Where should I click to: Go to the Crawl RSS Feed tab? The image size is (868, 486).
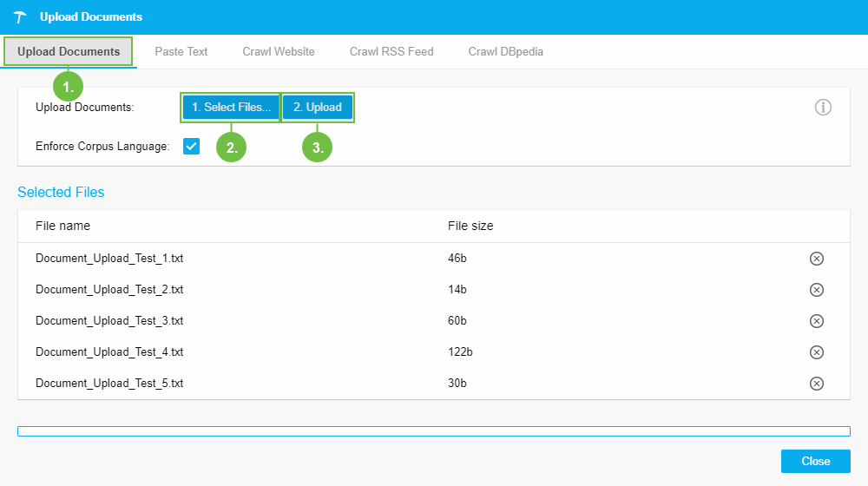pos(391,51)
